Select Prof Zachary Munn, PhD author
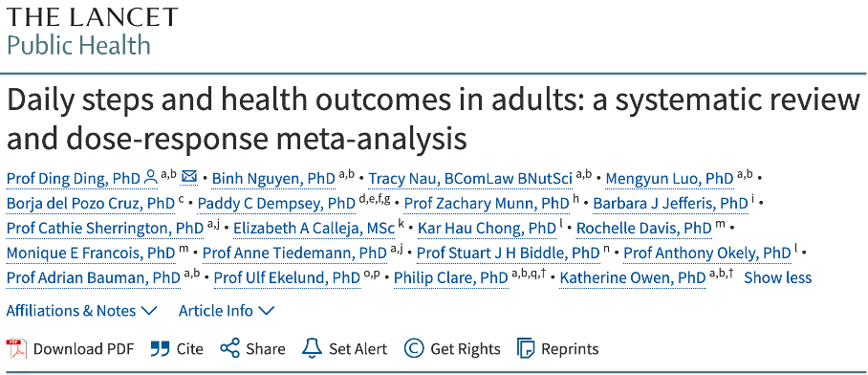This screenshot has height=375, width=868. 487,204
